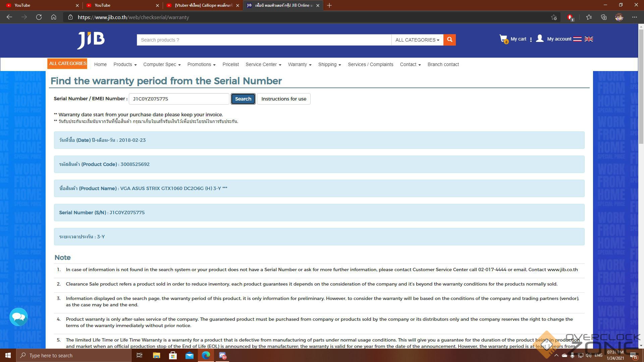
Task: Click the orange search magnifier button
Action: click(449, 40)
